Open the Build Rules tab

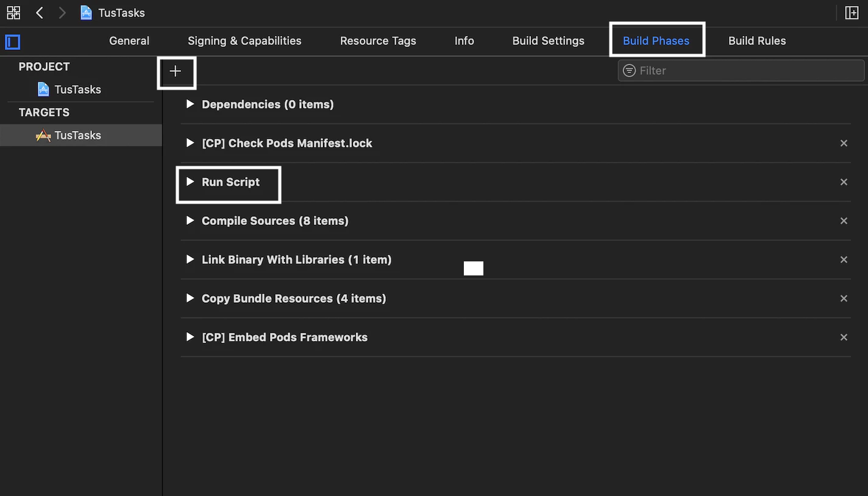(757, 41)
